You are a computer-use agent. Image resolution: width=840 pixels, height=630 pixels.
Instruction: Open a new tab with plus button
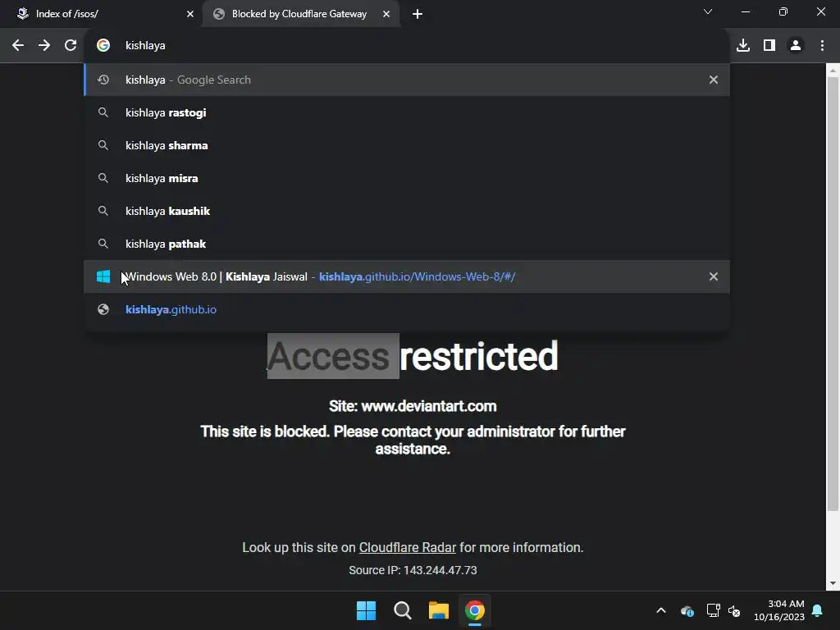point(418,14)
